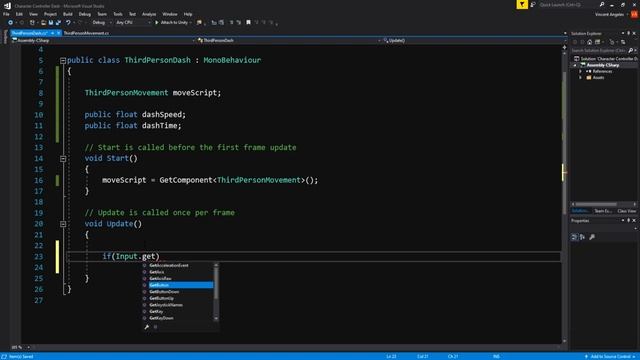
Task: Click the Save file icon in toolbar
Action: (51, 22)
